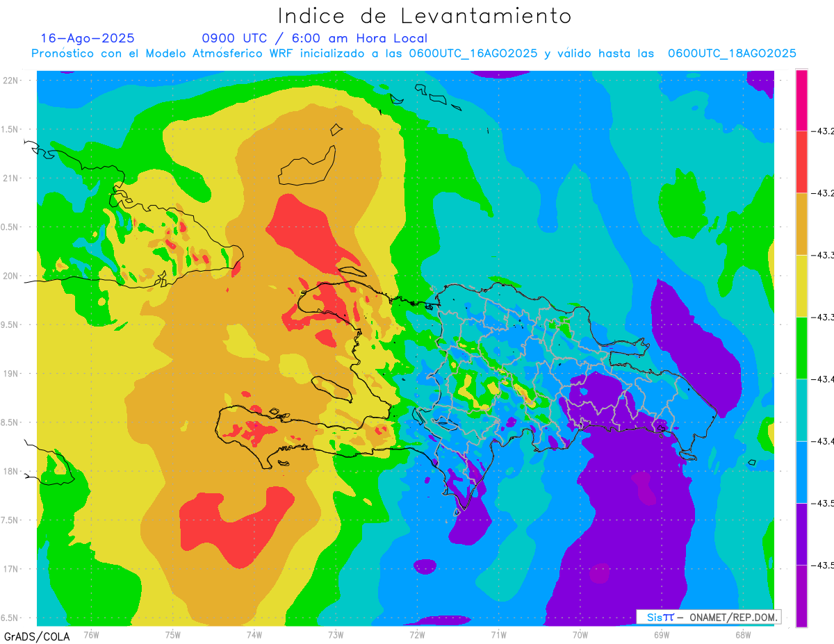This screenshot has height=644, width=834.
Task: Click the '69W' longitude label
Action: (x=661, y=634)
